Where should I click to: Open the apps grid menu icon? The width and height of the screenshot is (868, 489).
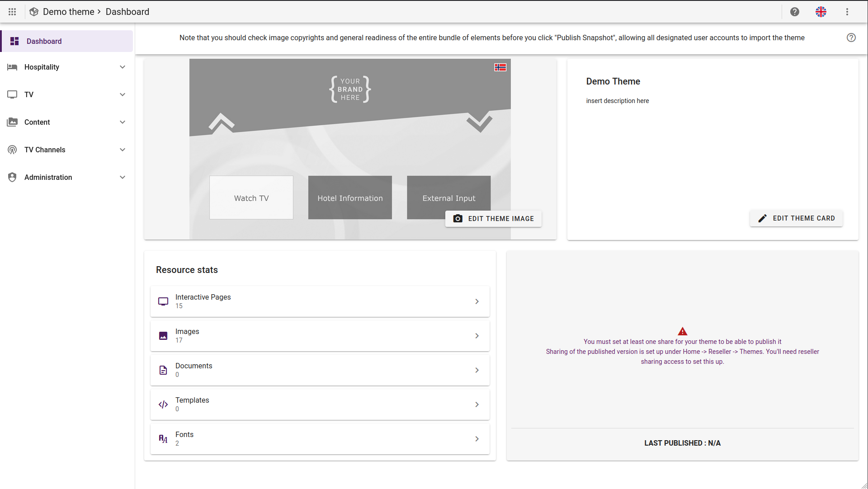click(12, 12)
